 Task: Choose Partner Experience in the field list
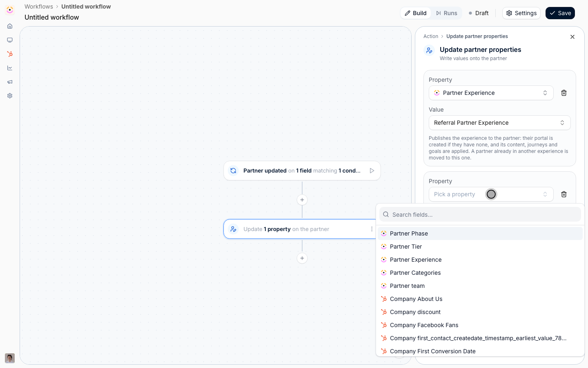(480, 260)
